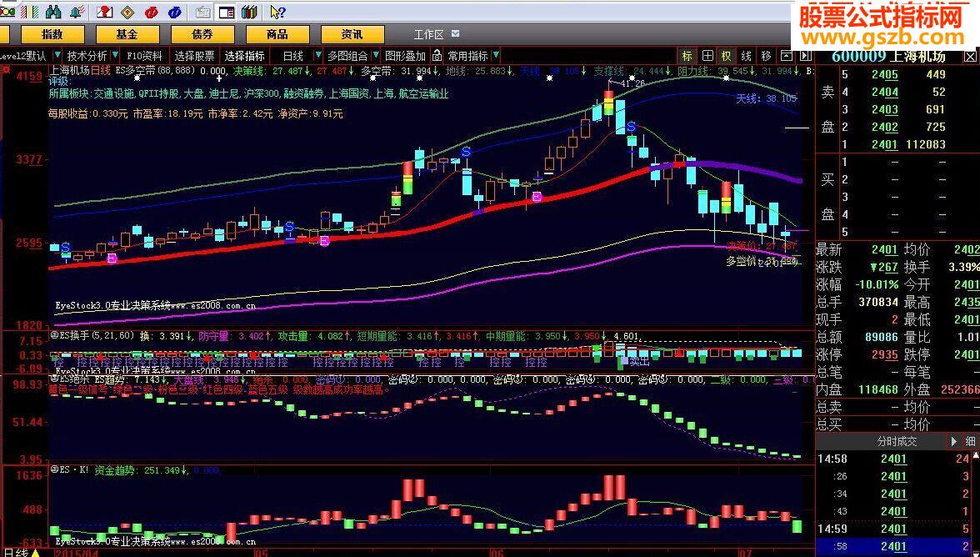Click the help cursor question-mark icon

tap(277, 12)
